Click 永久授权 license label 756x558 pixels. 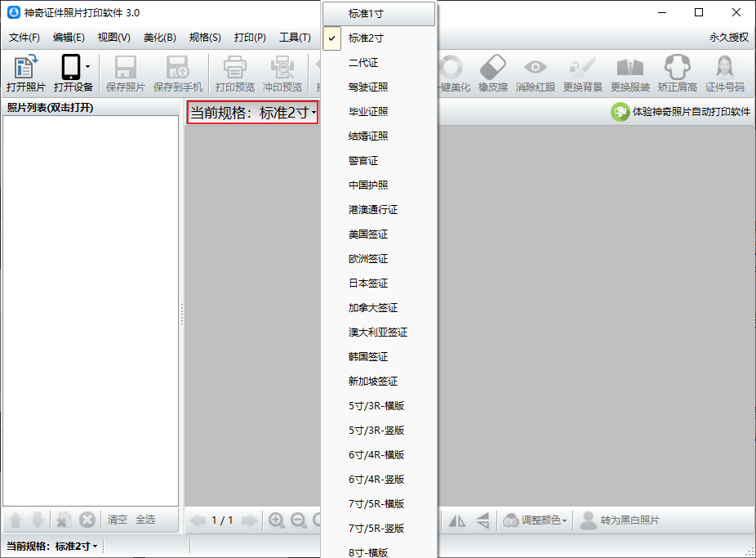click(728, 38)
